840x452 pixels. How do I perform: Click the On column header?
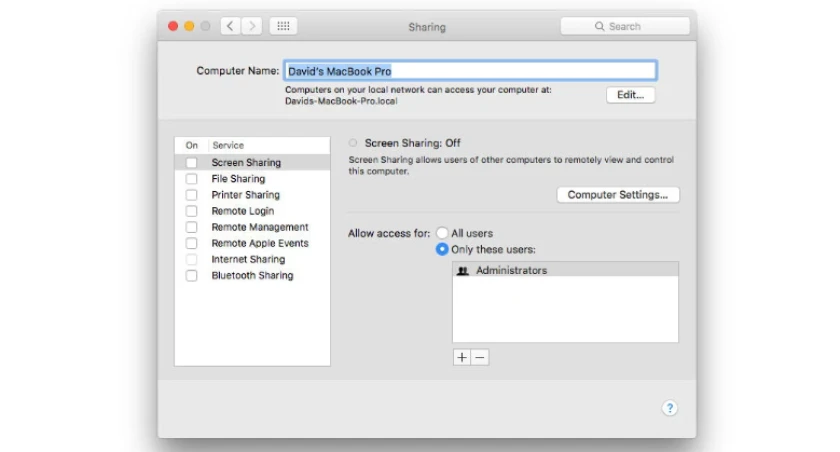[192, 145]
